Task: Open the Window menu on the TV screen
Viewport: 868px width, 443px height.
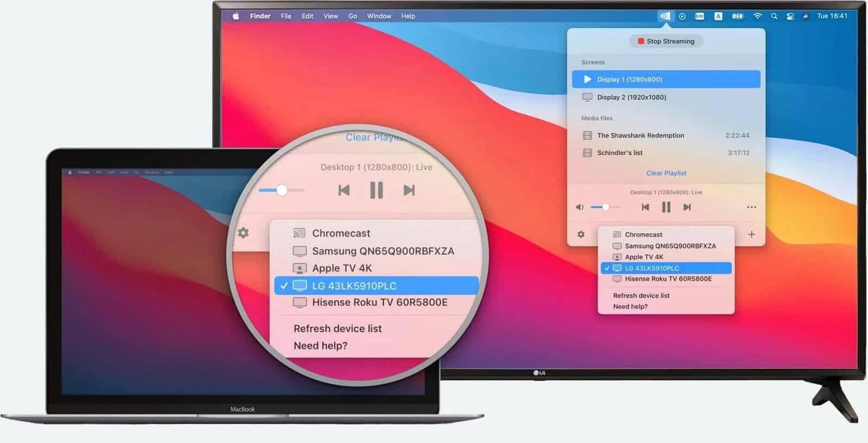Action: (x=379, y=16)
